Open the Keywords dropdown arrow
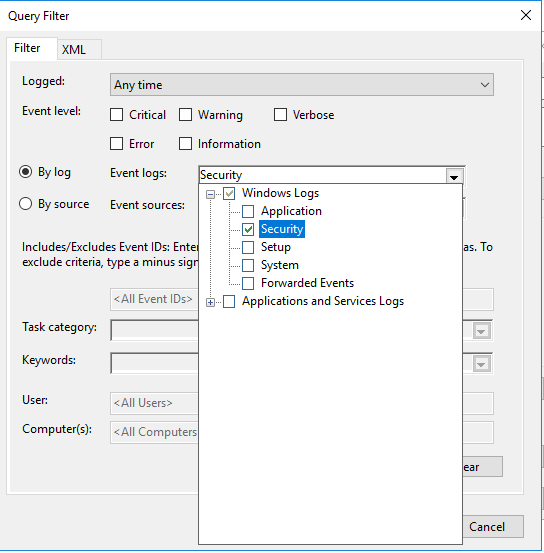The height and width of the screenshot is (553, 544). pos(482,364)
